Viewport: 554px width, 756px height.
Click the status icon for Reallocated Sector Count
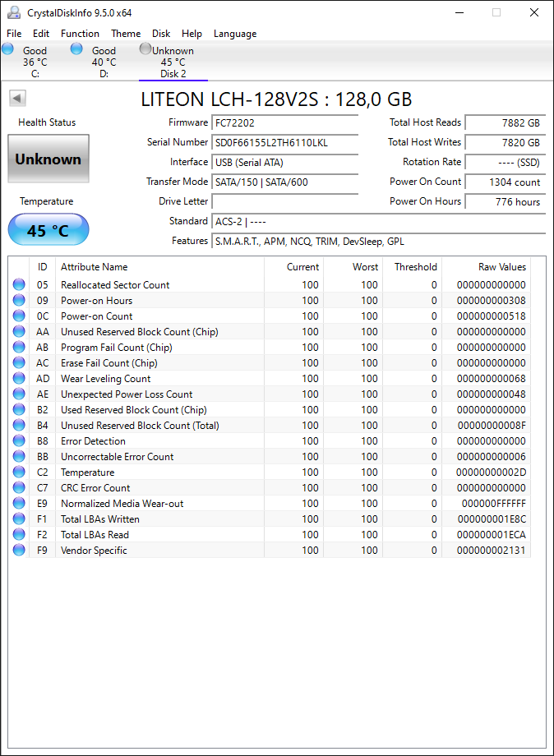pyautogui.click(x=19, y=284)
